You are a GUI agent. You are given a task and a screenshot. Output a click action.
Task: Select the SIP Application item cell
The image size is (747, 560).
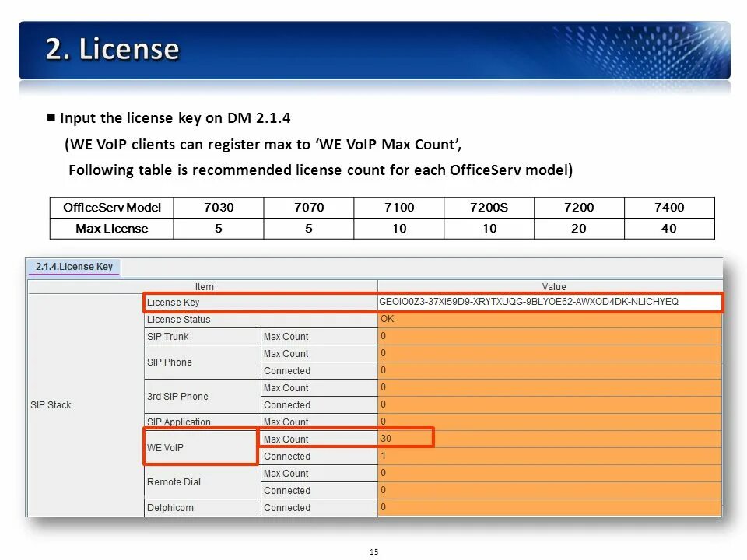202,422
